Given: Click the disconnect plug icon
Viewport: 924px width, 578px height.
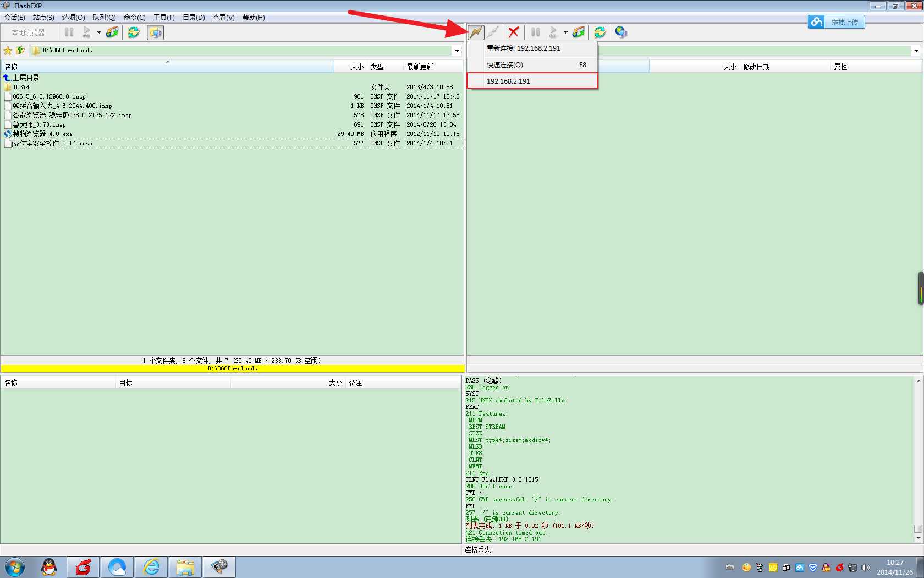Looking at the screenshot, I should click(493, 32).
